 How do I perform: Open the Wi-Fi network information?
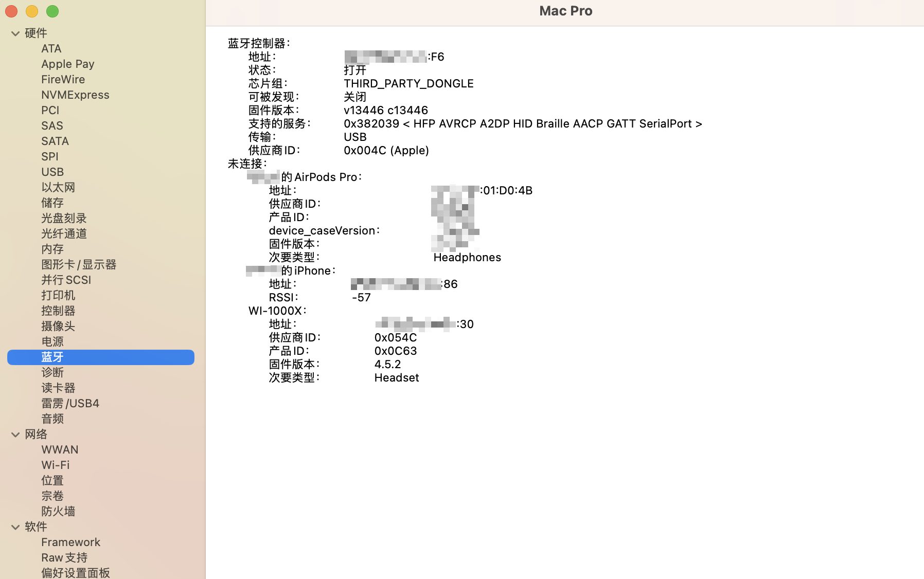pos(55,465)
